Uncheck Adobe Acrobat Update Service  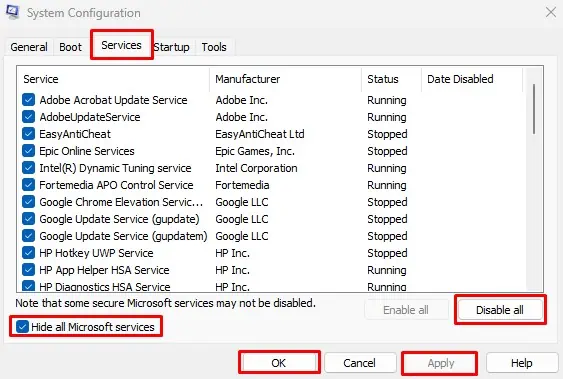28,100
